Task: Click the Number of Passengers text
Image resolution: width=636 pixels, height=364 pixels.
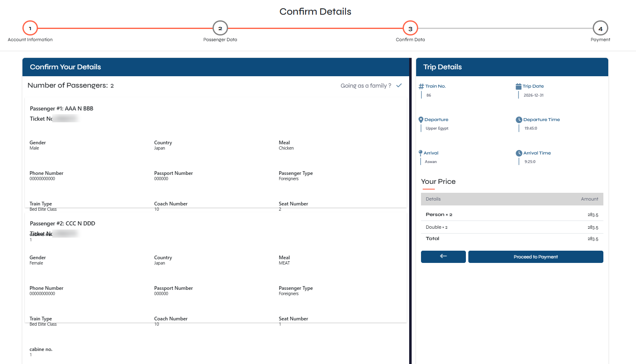Action: coord(71,85)
